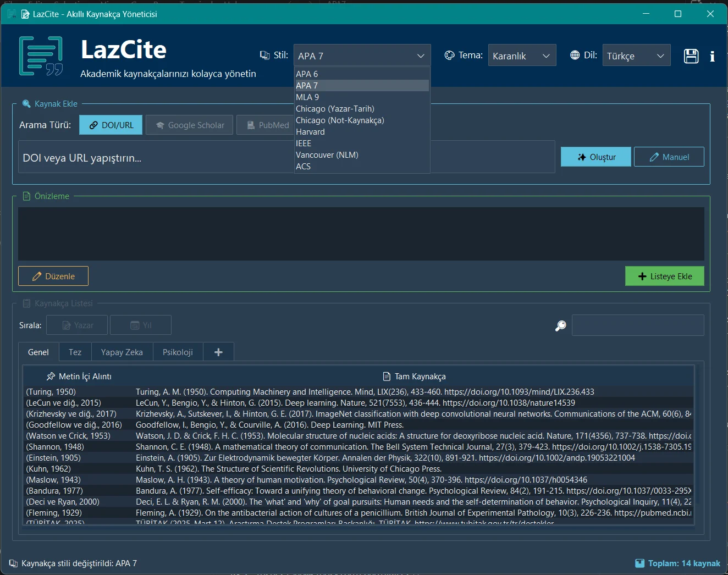Click the Listeye Ekle button

point(665,276)
